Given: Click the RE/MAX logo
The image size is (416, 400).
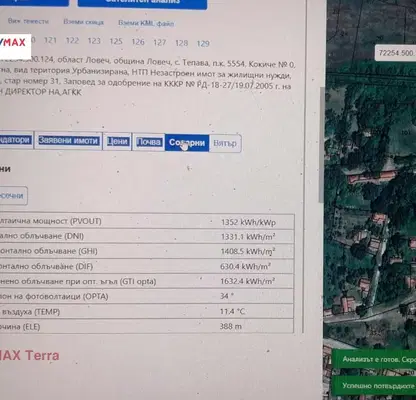Looking at the screenshot, I should (x=15, y=46).
